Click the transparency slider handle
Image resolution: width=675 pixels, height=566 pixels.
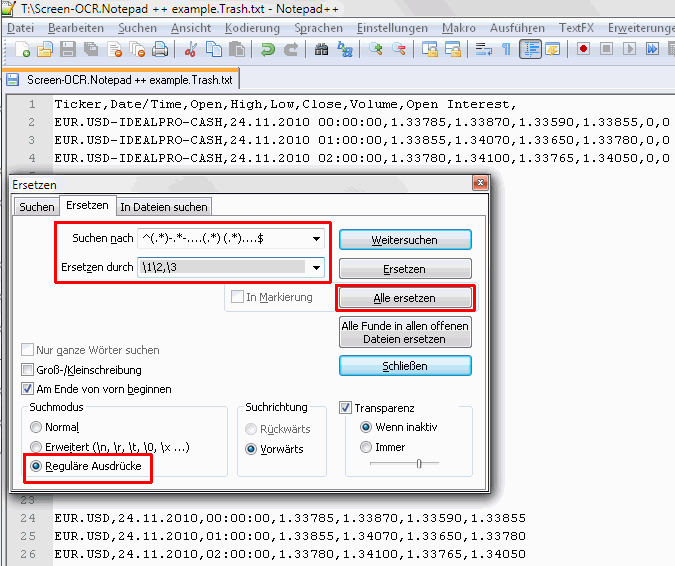[419, 463]
